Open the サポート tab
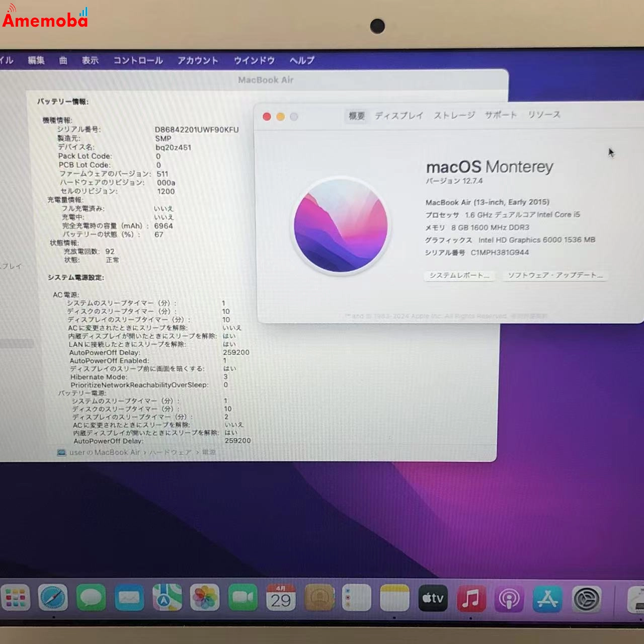The height and width of the screenshot is (644, 644). [x=501, y=115]
